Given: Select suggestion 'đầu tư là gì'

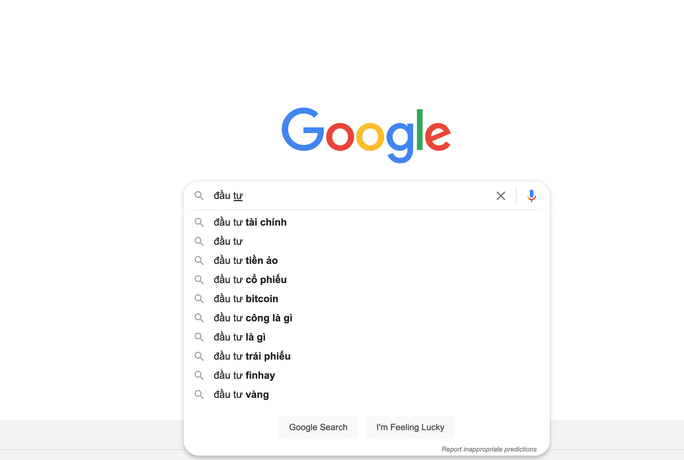Looking at the screenshot, I should 240,337.
